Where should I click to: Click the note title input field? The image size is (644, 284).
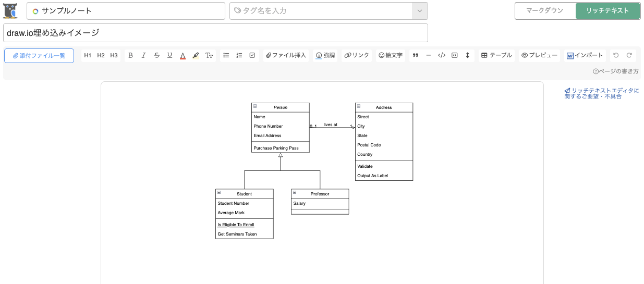(x=215, y=33)
